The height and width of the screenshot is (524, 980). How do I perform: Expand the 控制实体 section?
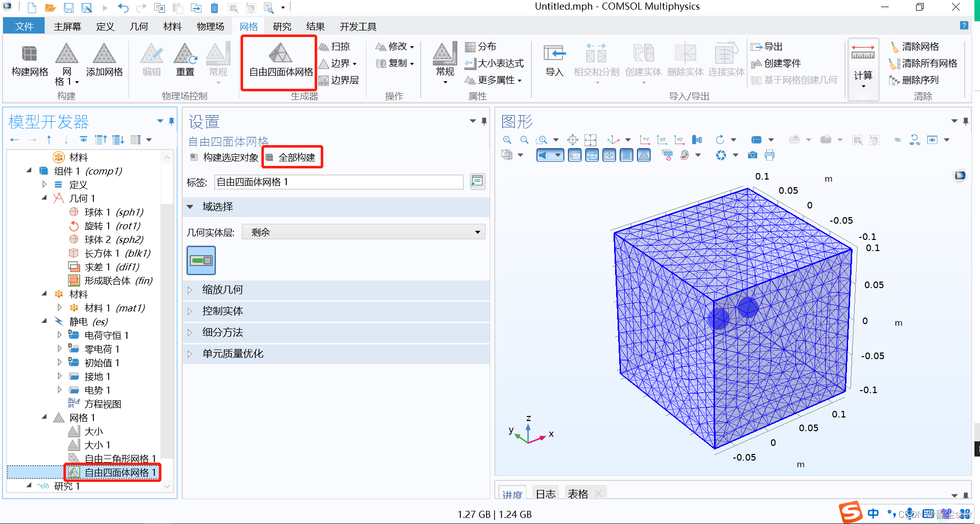[190, 311]
